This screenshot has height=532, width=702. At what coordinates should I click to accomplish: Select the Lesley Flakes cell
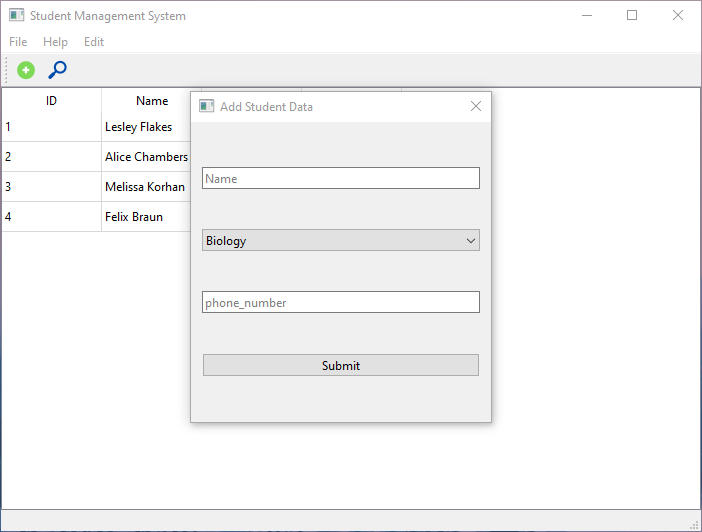coord(146,127)
